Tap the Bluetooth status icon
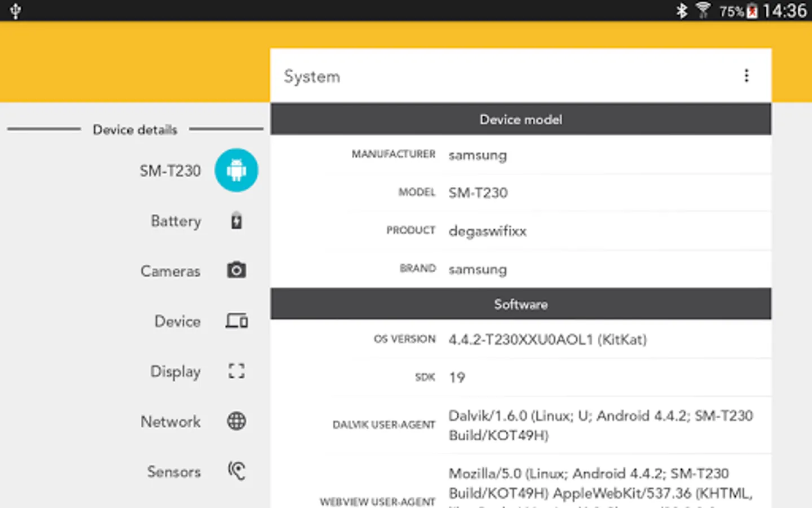812x508 pixels. click(x=682, y=11)
